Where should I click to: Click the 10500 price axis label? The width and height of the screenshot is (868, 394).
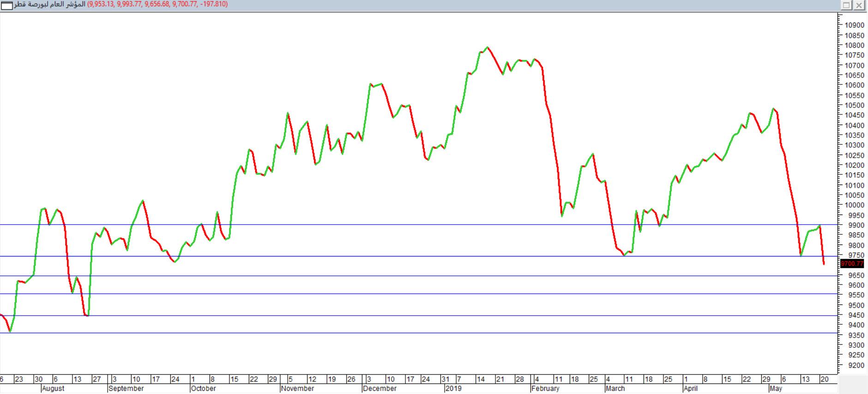point(854,105)
